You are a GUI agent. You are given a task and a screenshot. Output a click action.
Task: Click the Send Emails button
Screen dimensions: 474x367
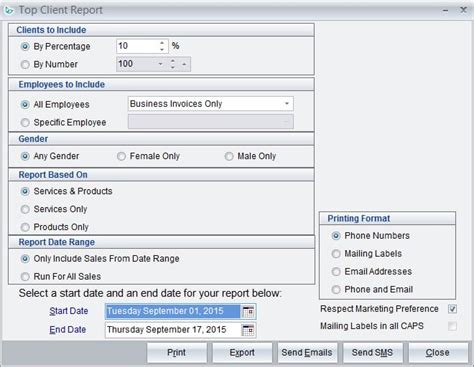pyautogui.click(x=307, y=353)
